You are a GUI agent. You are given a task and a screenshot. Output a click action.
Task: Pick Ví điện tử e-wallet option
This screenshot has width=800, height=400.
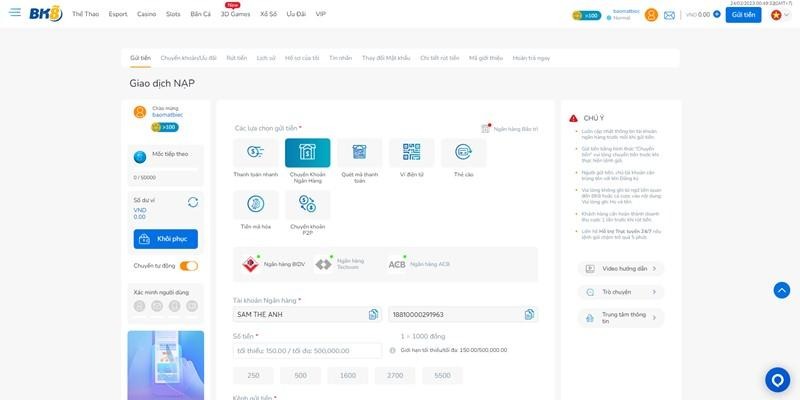[x=411, y=153]
